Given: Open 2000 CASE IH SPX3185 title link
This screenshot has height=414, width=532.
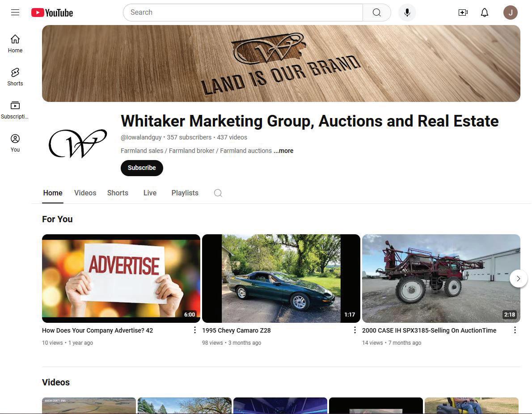Looking at the screenshot, I should click(429, 330).
